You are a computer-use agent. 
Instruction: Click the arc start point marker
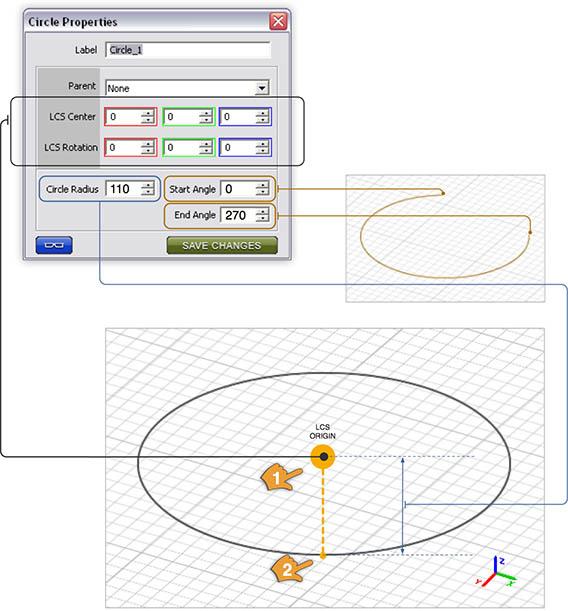click(443, 192)
